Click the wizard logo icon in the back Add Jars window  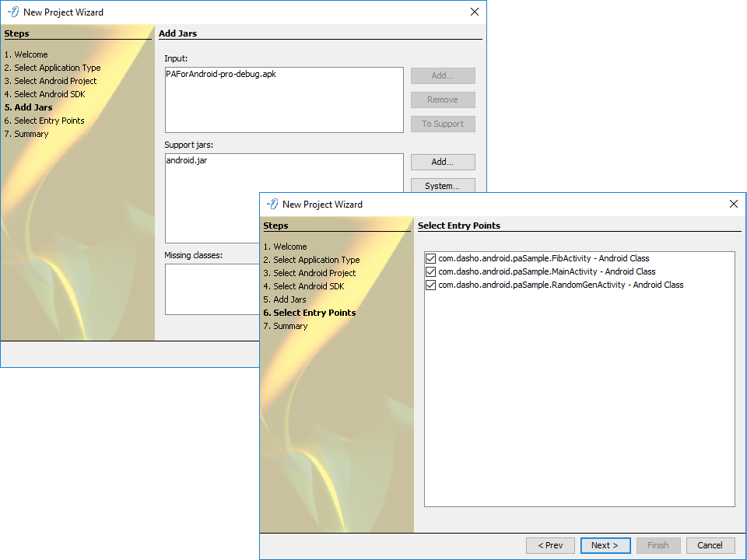coord(12,12)
